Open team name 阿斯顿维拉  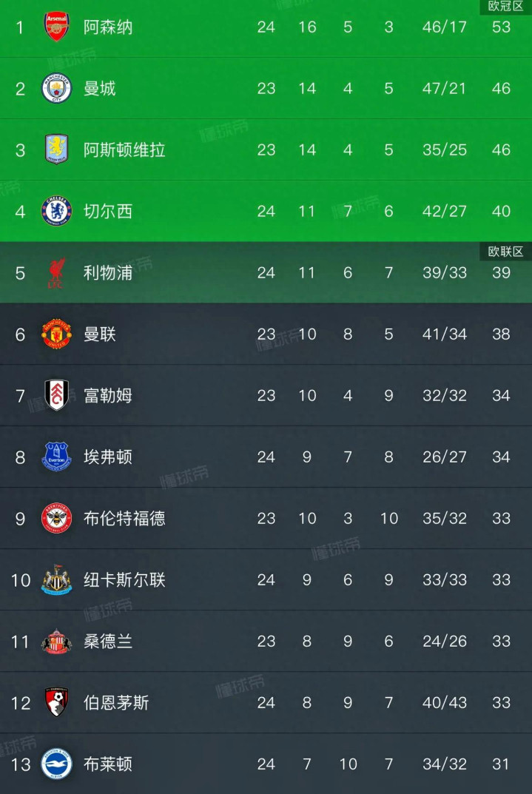click(124, 150)
